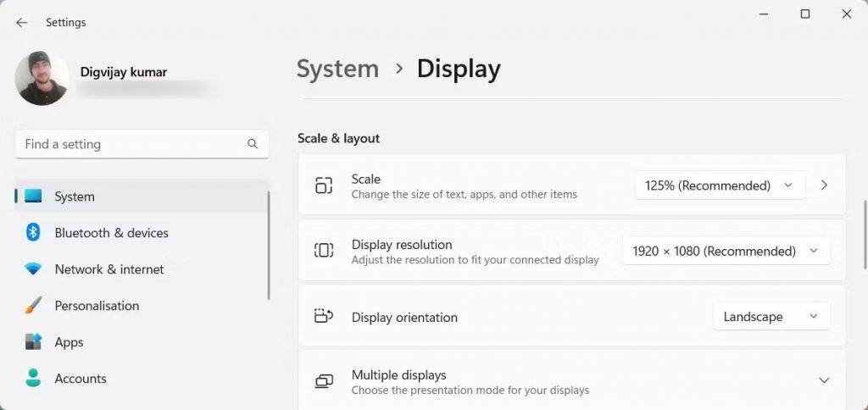Screen dimensions: 868x410
Task: Go to System breadcrumb link
Action: (337, 69)
